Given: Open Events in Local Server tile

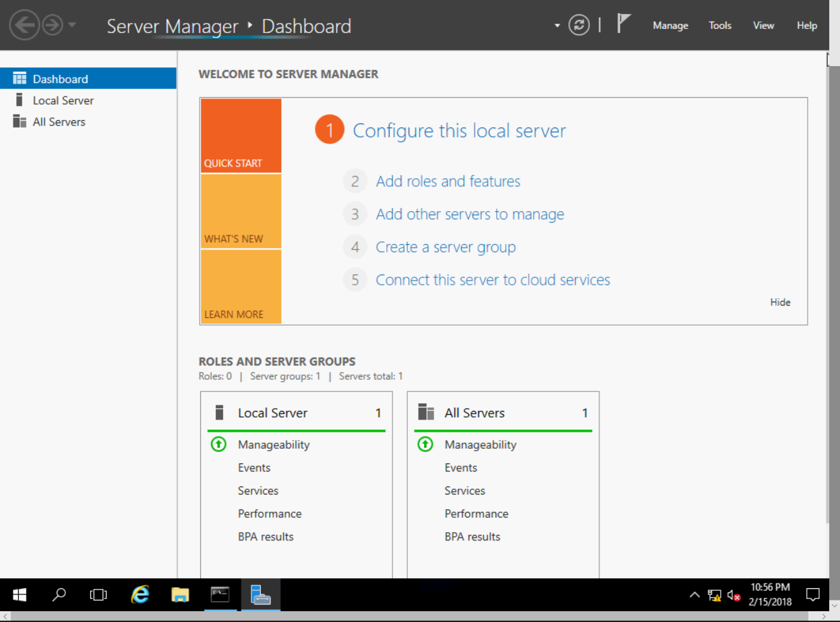Looking at the screenshot, I should point(254,468).
